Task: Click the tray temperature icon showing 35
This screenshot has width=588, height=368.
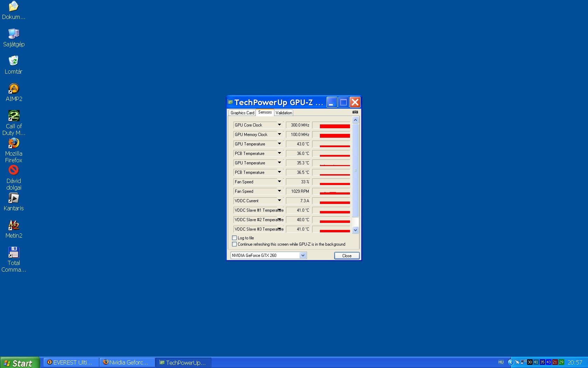Action: click(542, 362)
